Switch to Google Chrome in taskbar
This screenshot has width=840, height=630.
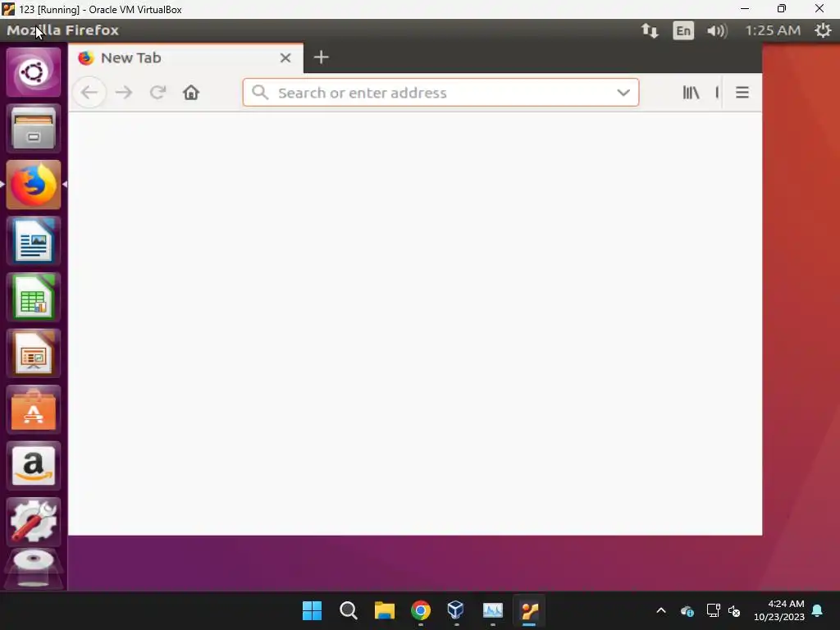[x=421, y=610]
